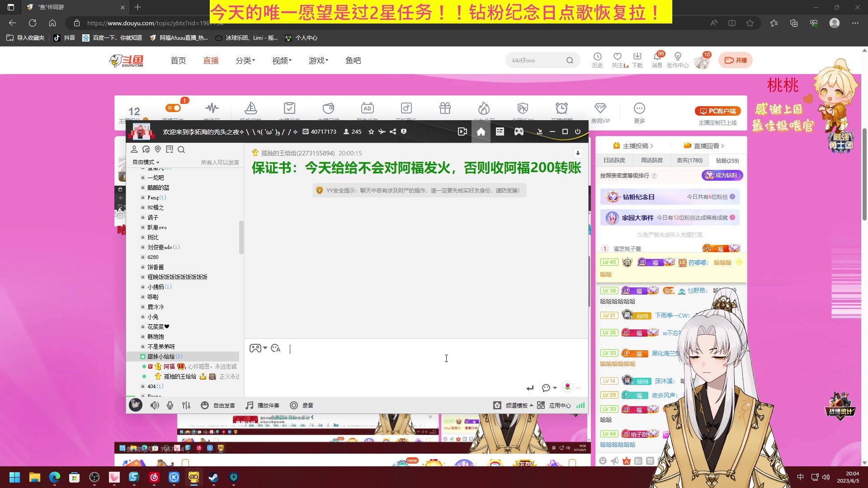Click the YY channel list scrollbar
868x488 pixels.
[241, 237]
